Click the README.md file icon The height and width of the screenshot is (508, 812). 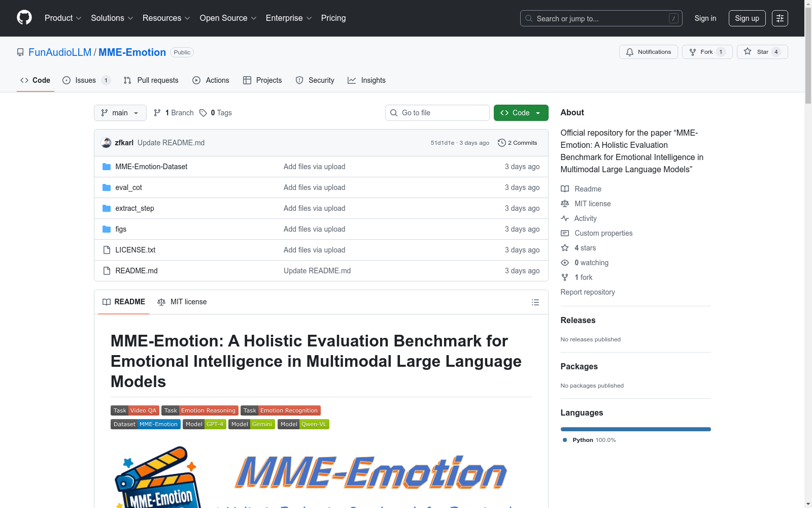tap(107, 271)
